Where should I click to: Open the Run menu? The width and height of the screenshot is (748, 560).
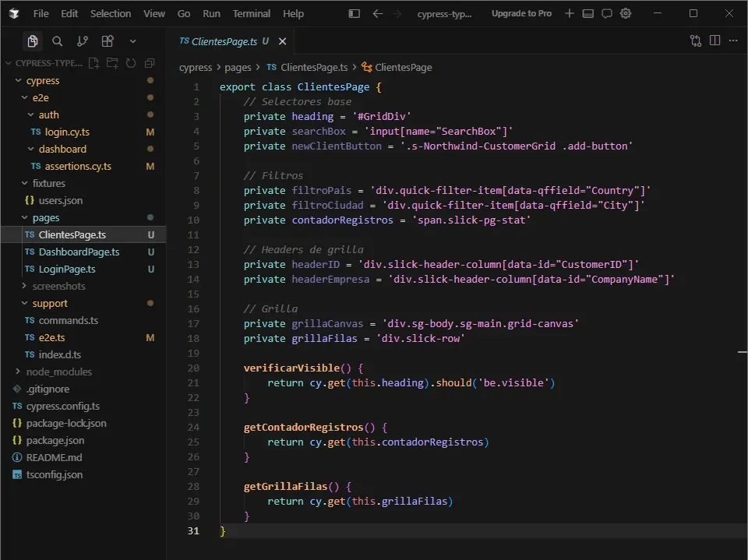(x=211, y=13)
